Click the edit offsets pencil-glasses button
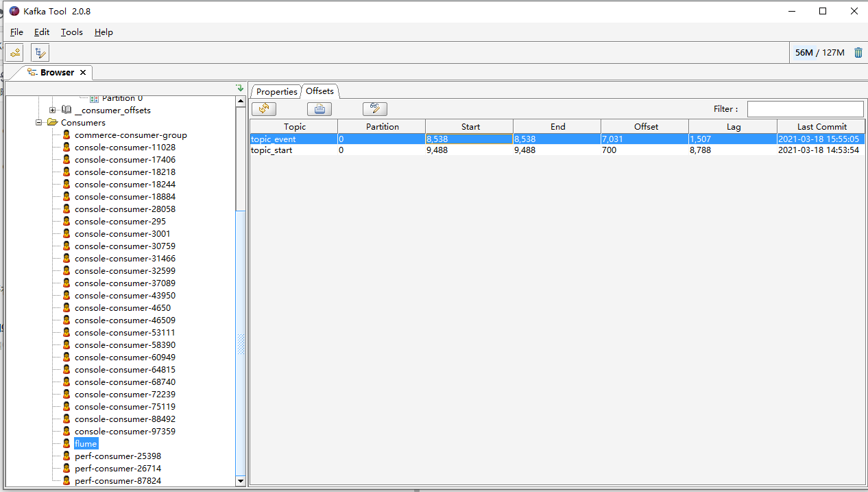868x492 pixels. (375, 108)
